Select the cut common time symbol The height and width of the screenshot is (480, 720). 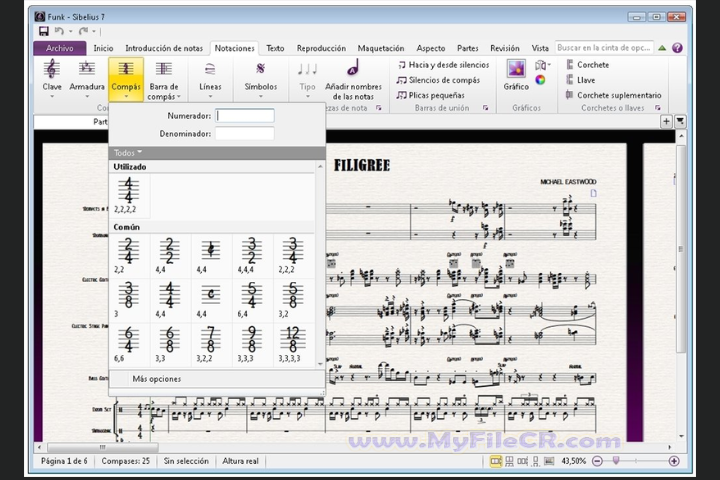point(211,255)
